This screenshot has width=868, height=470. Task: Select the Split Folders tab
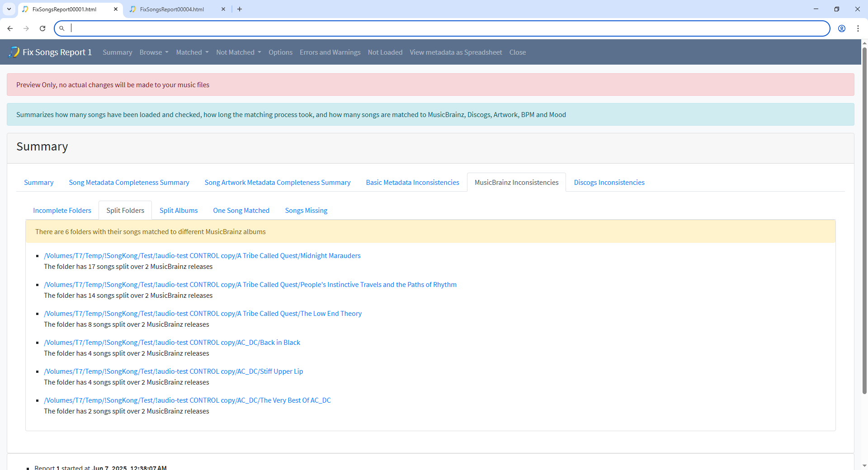click(125, 211)
